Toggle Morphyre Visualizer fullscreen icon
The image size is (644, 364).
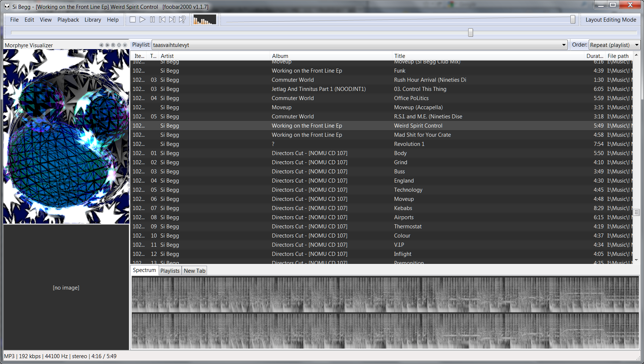point(119,45)
